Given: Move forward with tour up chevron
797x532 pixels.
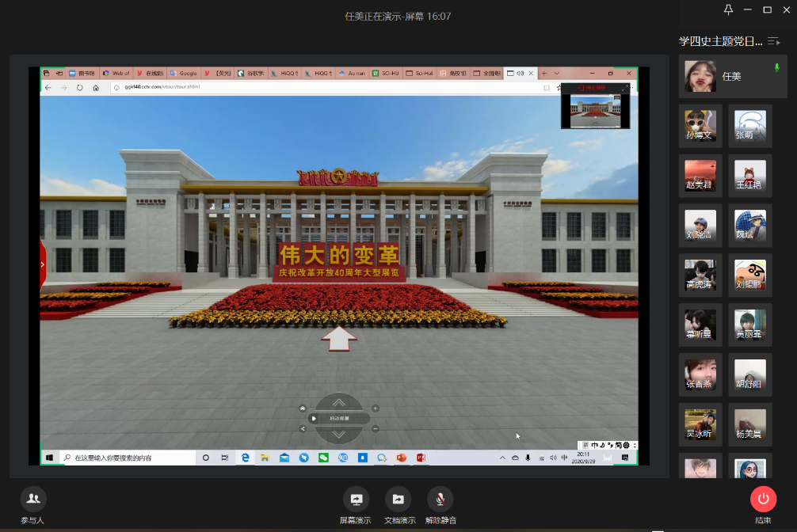Looking at the screenshot, I should click(x=339, y=403).
